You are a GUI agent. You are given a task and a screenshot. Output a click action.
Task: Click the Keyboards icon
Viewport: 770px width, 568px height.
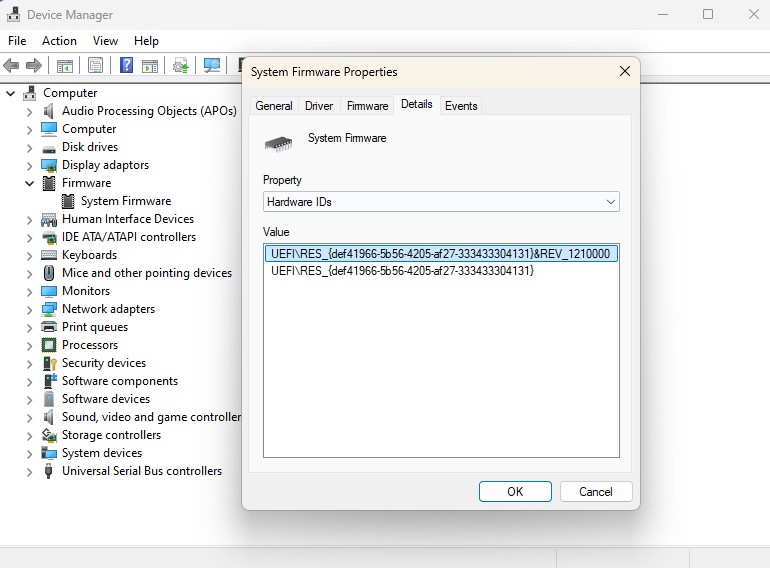pos(49,255)
